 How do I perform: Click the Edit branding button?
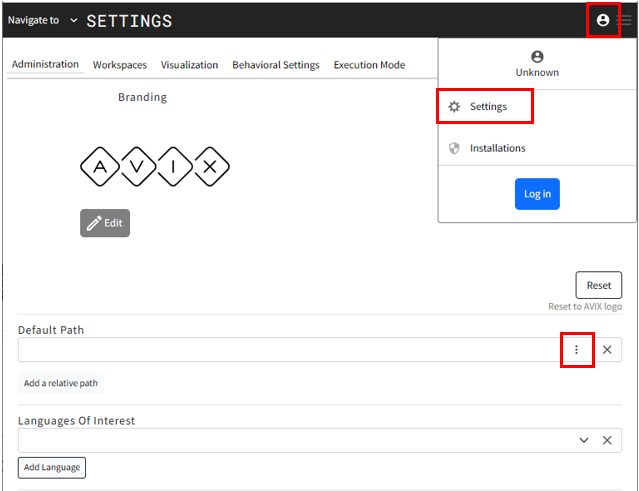coord(105,223)
